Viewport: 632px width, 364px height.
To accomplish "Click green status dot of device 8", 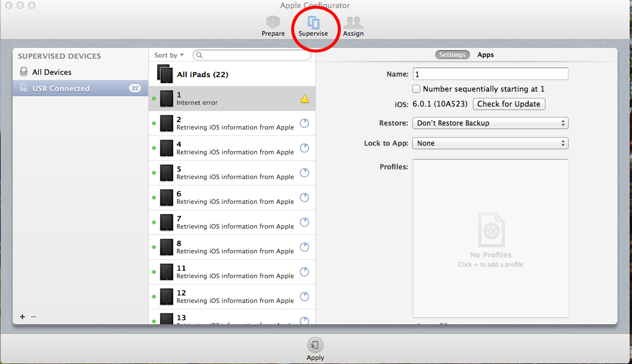I will click(154, 247).
